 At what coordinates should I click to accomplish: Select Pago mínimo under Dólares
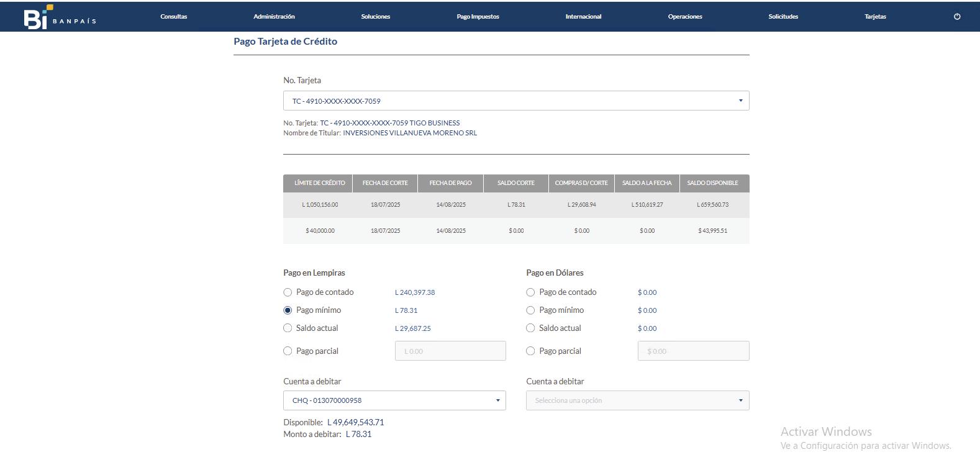[x=530, y=310]
